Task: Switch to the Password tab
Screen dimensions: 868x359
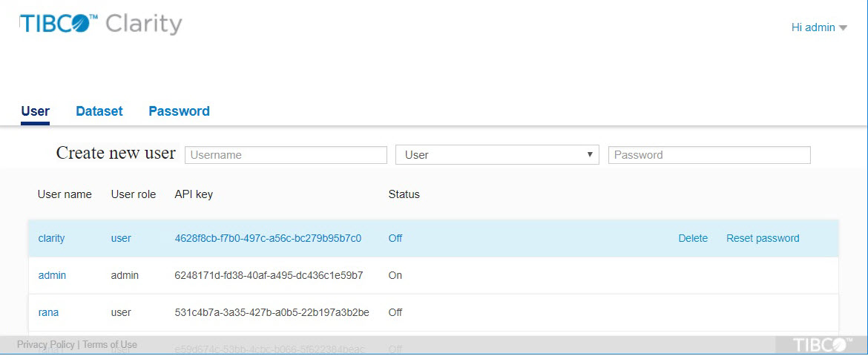Action: 179,111
